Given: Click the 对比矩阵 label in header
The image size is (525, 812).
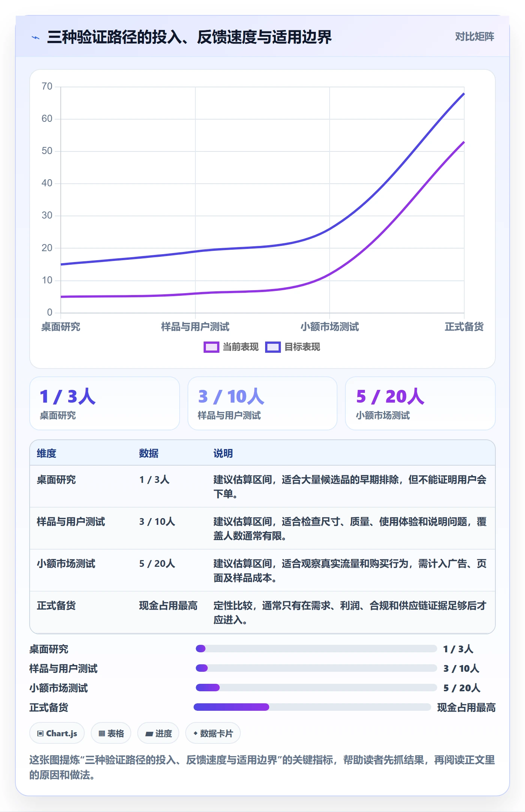Looking at the screenshot, I should point(474,36).
